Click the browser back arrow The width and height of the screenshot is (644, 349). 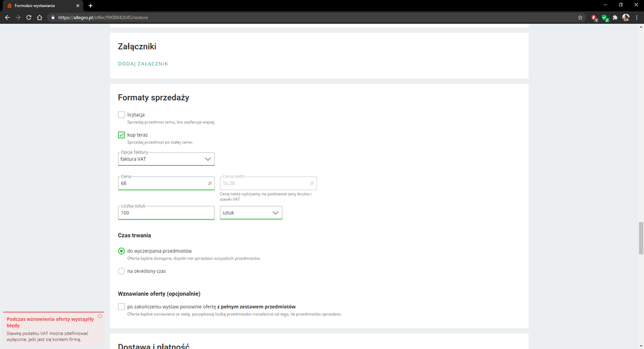[x=7, y=17]
